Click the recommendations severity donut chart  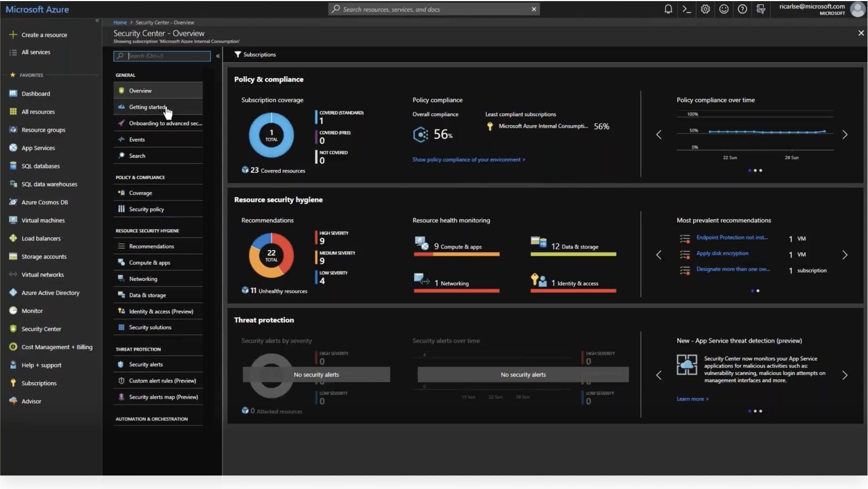coord(271,256)
